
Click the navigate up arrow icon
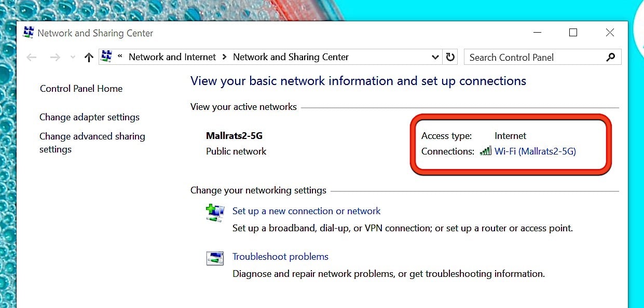[x=88, y=57]
